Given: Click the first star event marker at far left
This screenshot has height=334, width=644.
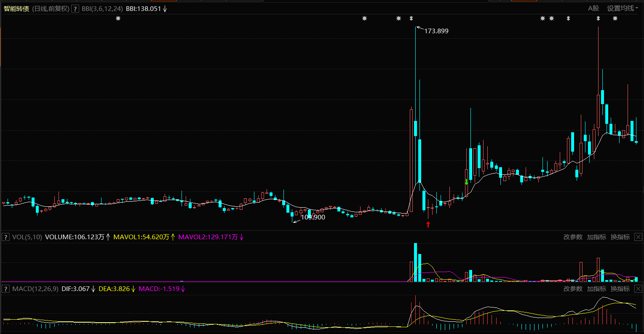Looking at the screenshot, I should 118,18.
